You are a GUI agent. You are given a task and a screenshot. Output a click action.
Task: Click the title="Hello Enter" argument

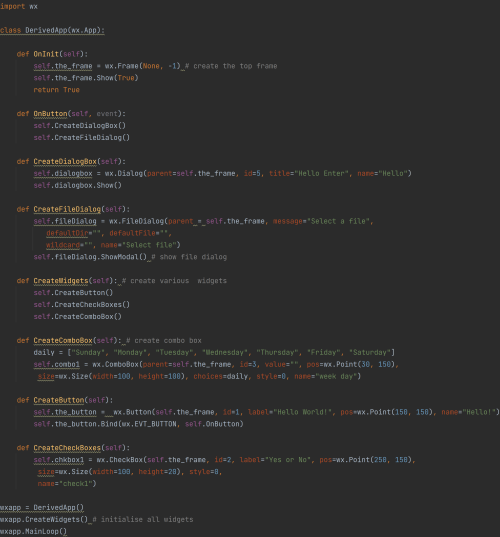308,174
